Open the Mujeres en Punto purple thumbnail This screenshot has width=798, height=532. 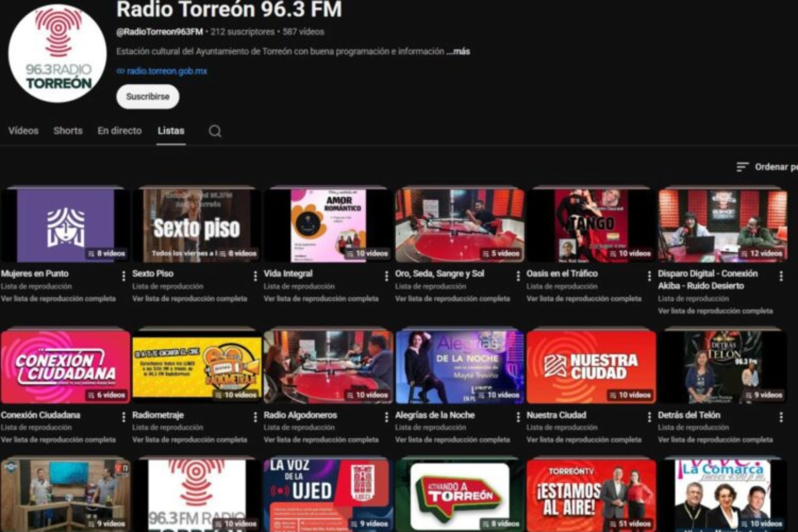[x=65, y=225]
